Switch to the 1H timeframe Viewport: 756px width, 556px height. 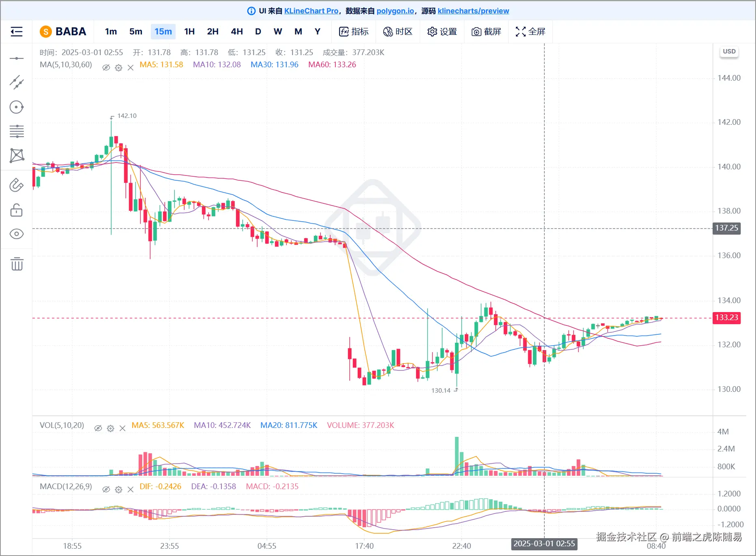tap(189, 32)
